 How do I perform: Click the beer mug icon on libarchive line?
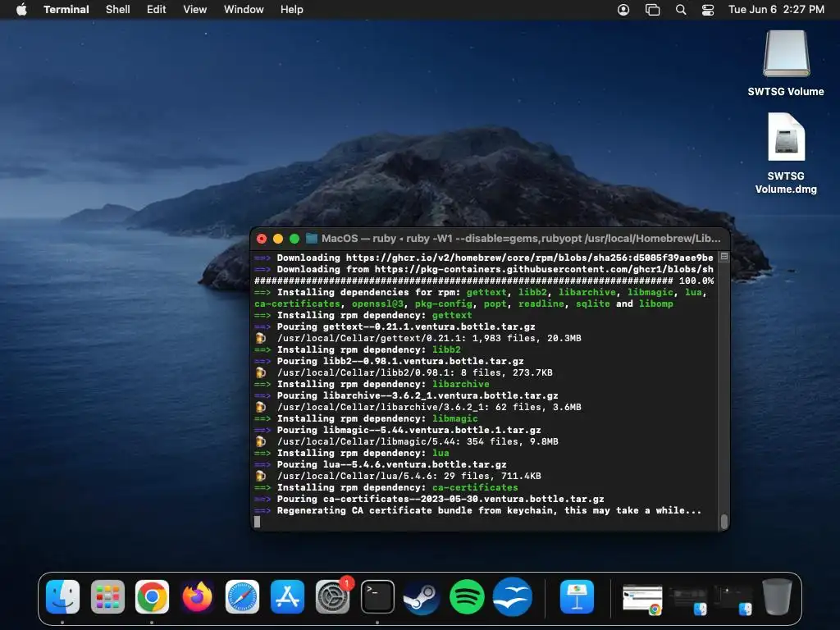pyautogui.click(x=260, y=407)
